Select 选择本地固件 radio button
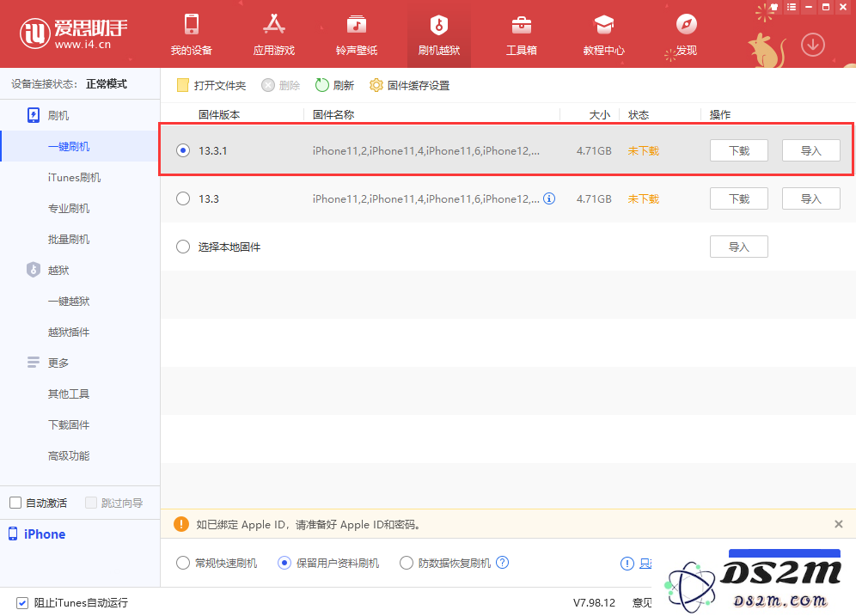Screen dimensions: 856x616 point(183,247)
